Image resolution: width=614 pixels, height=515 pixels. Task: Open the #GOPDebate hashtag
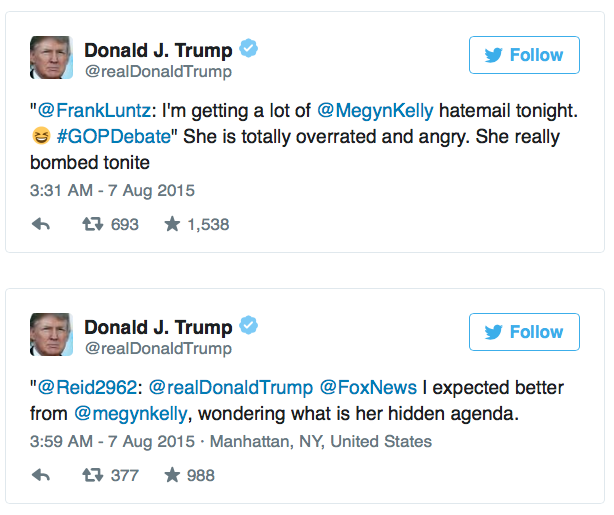coord(111,136)
